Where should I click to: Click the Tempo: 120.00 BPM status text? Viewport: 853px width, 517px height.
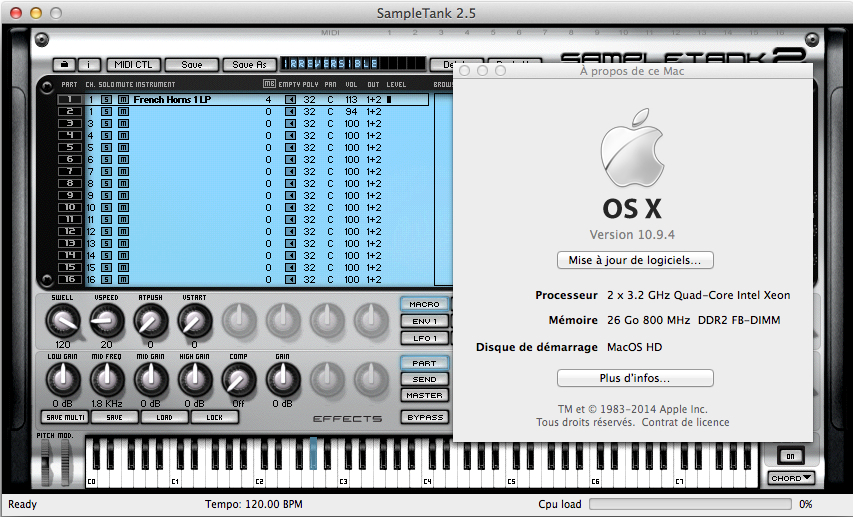point(254,504)
